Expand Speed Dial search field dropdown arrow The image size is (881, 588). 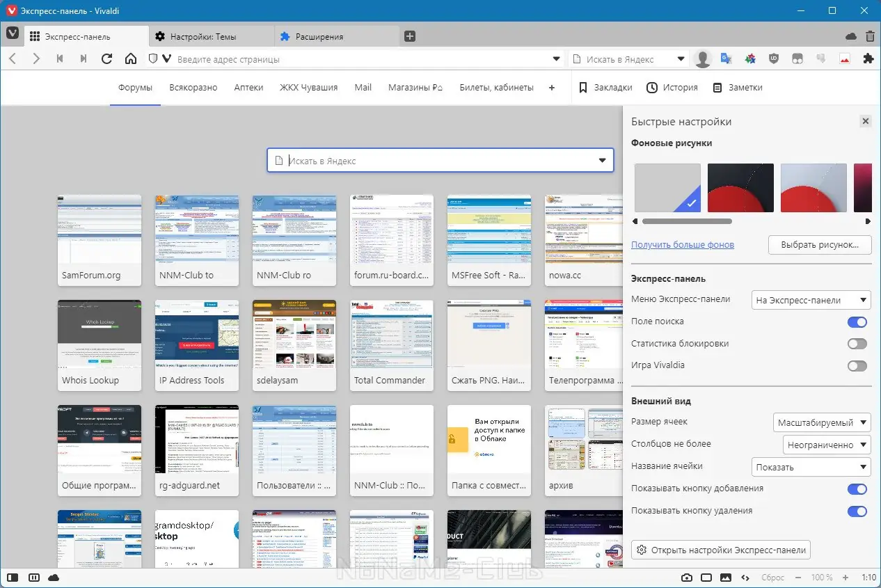pyautogui.click(x=603, y=161)
